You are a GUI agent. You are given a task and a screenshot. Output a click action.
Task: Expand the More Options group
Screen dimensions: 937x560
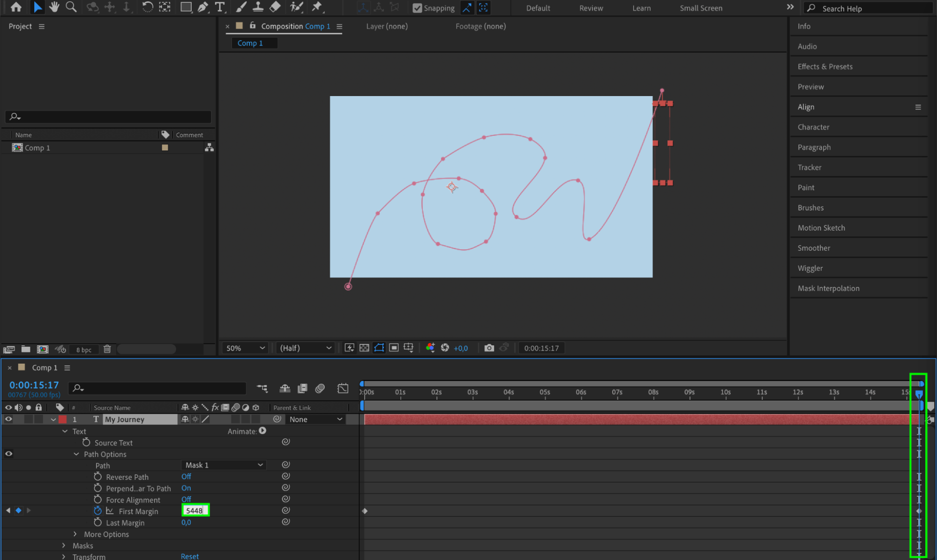[75, 534]
